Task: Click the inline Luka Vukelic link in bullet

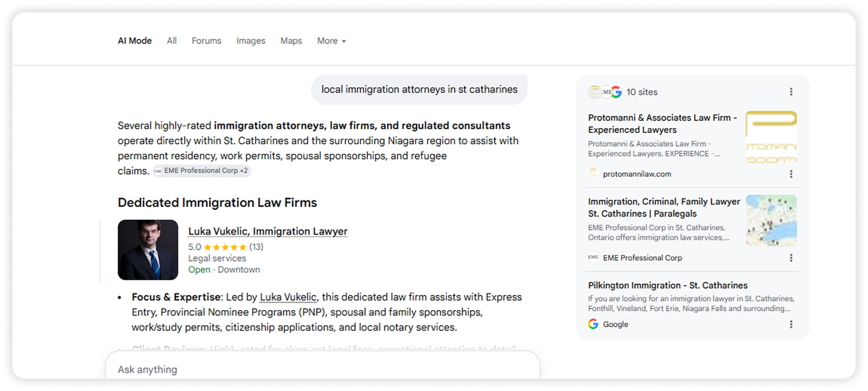Action: 288,297
